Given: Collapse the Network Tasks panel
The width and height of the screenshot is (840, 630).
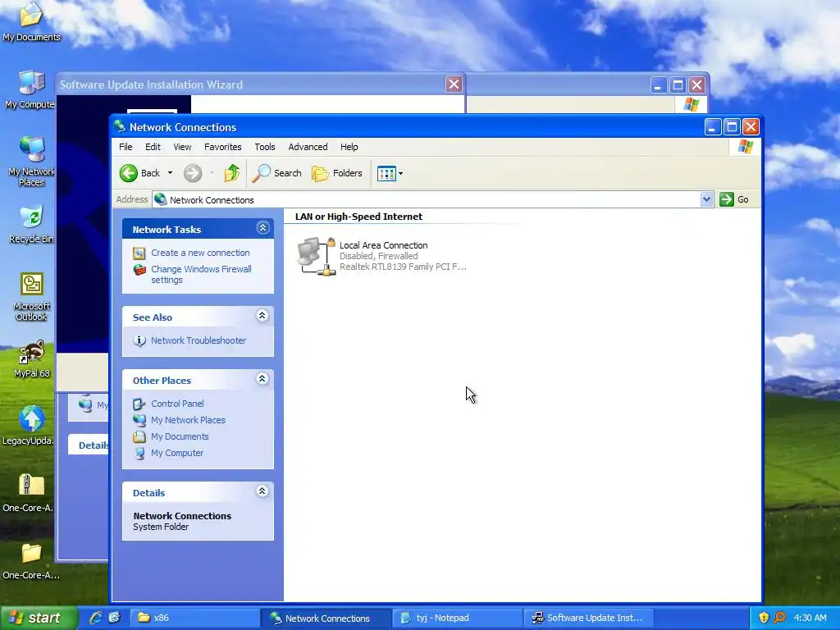Looking at the screenshot, I should (262, 228).
